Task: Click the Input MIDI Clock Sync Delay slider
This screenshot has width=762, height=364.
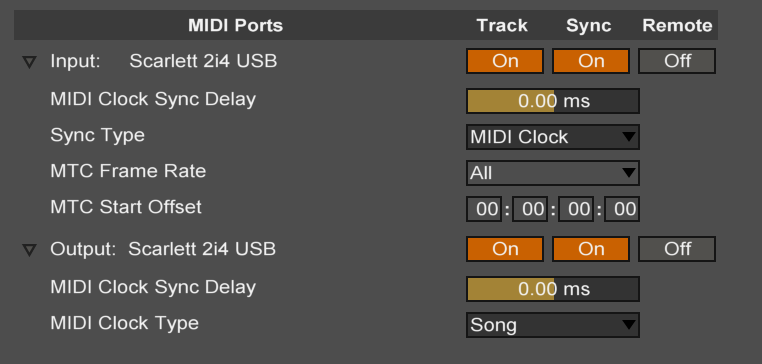Action: pos(553,101)
